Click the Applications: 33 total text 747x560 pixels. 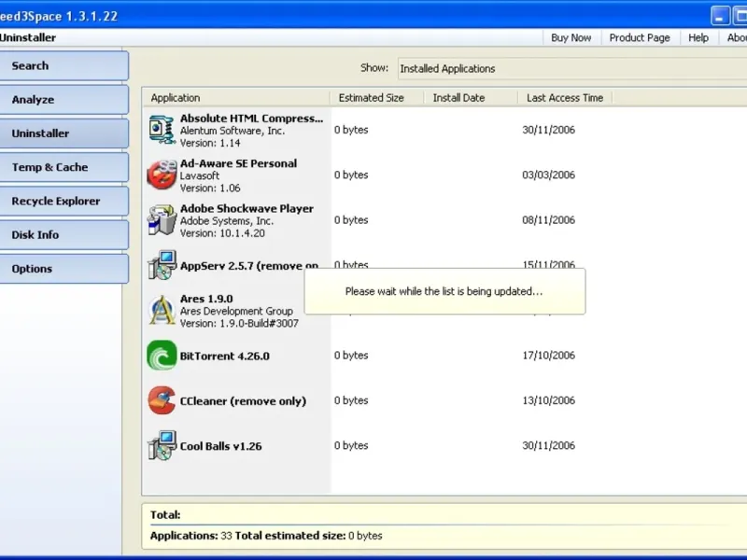click(x=191, y=536)
